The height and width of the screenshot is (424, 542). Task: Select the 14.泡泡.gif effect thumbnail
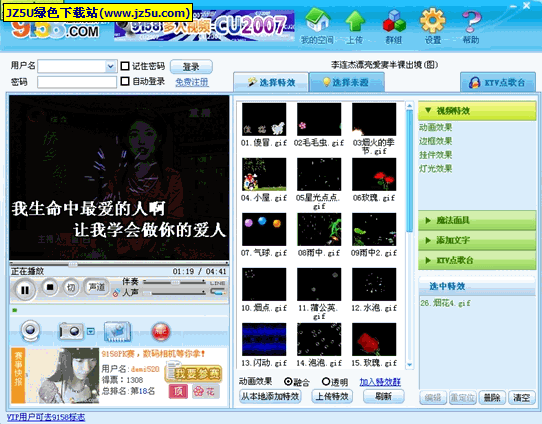point(319,339)
